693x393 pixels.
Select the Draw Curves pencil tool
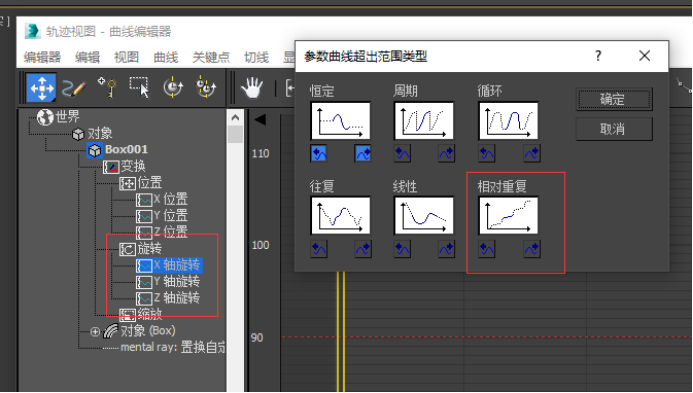click(74, 88)
